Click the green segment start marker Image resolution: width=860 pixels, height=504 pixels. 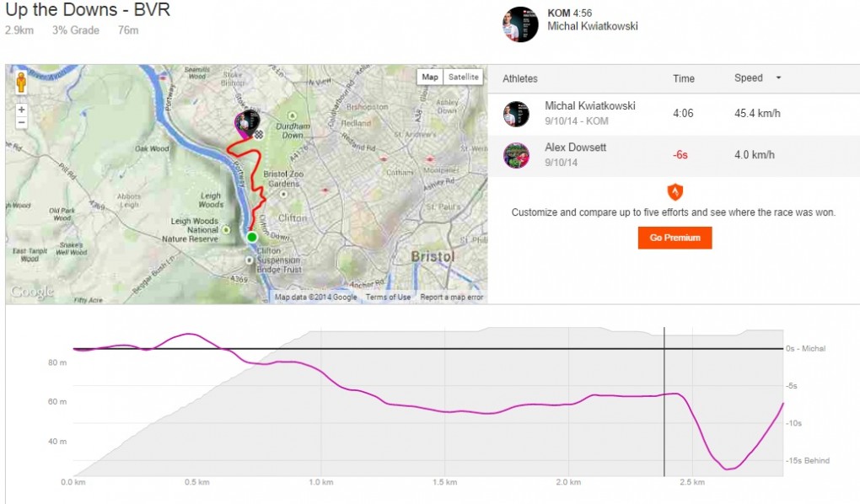point(251,237)
